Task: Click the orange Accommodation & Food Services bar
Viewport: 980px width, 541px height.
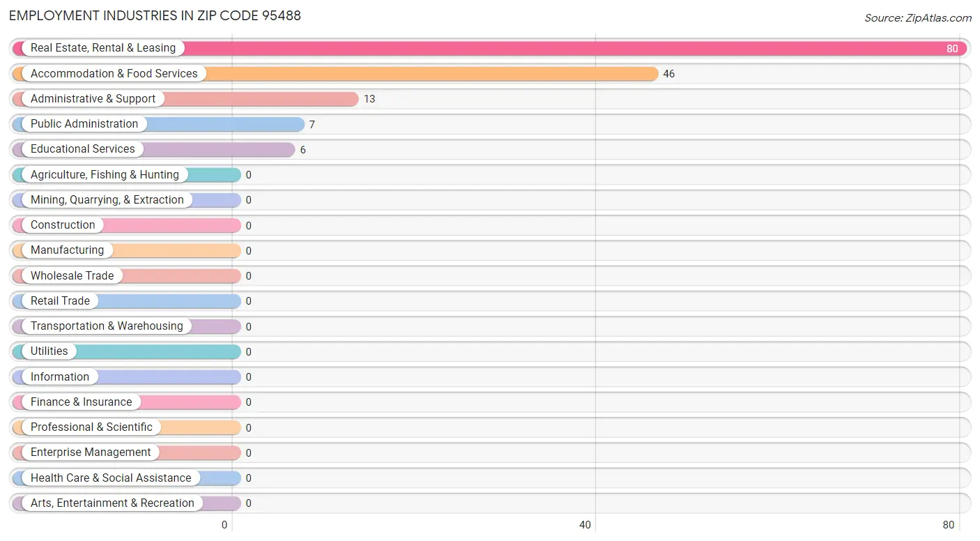Action: pos(335,73)
